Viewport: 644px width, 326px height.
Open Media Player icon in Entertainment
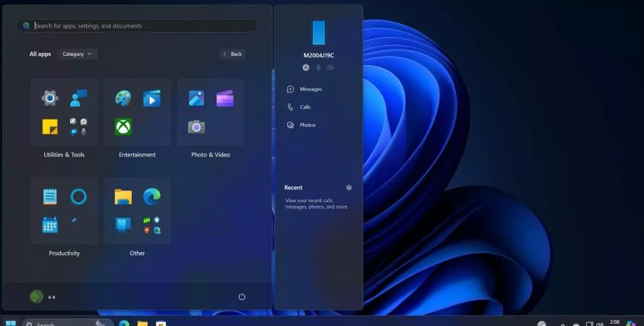152,99
